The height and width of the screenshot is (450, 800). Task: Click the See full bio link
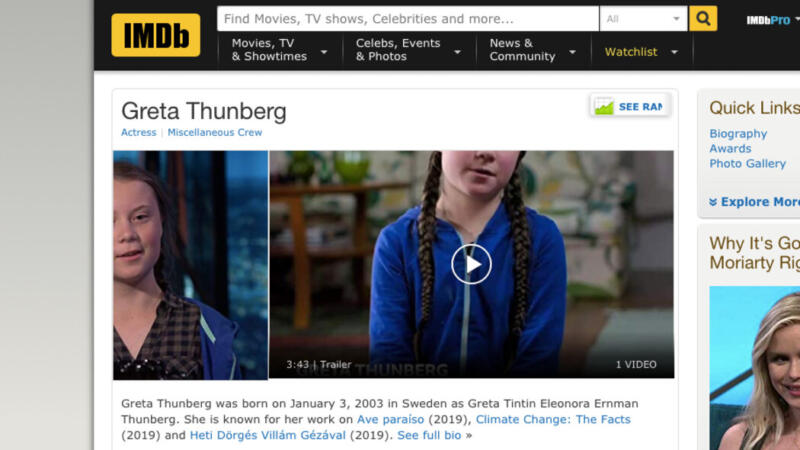click(429, 435)
